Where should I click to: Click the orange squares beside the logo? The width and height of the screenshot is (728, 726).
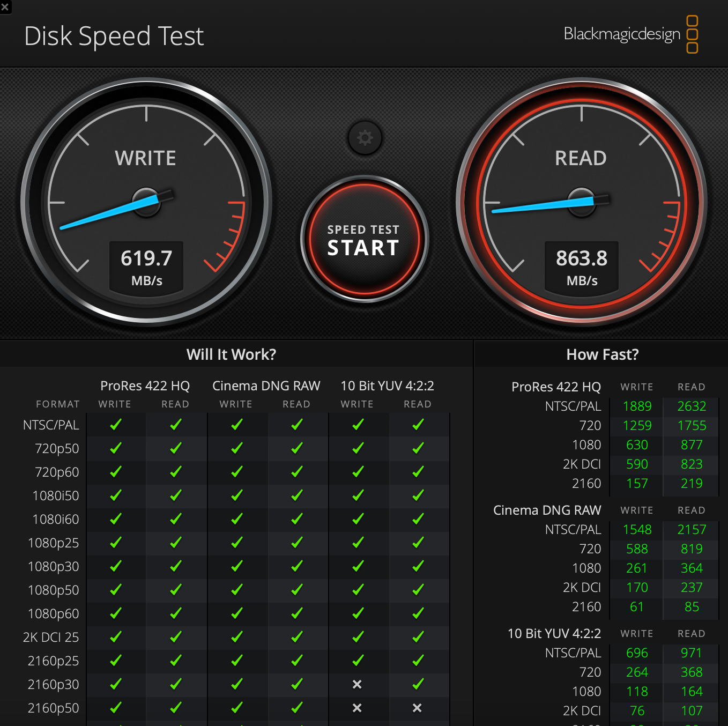coord(693,33)
